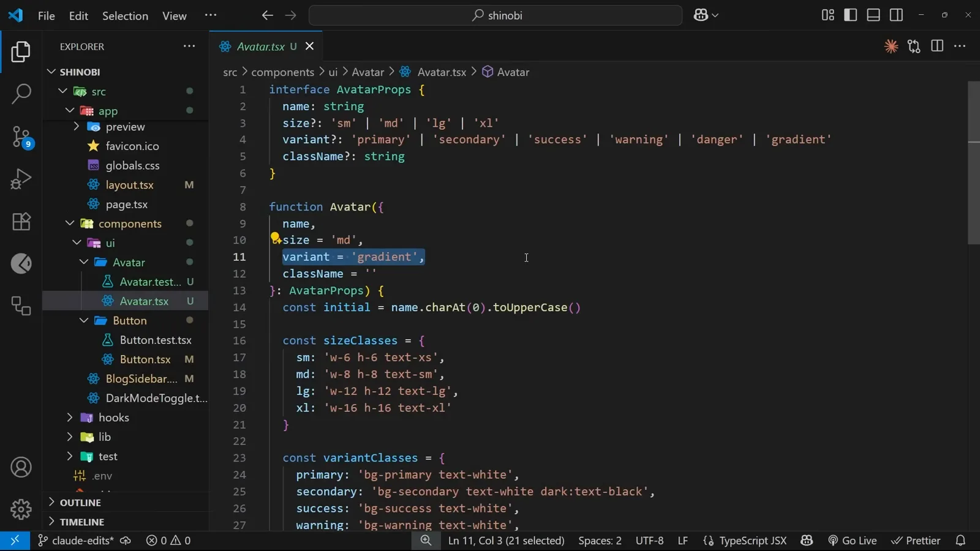Viewport: 980px width, 551px height.
Task: Open Manage settings gear
Action: [x=21, y=509]
